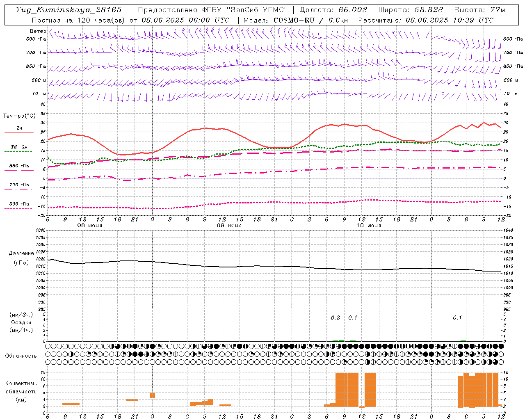Click the (км) unit label
The height and width of the screenshot is (420, 525).
[21, 399]
